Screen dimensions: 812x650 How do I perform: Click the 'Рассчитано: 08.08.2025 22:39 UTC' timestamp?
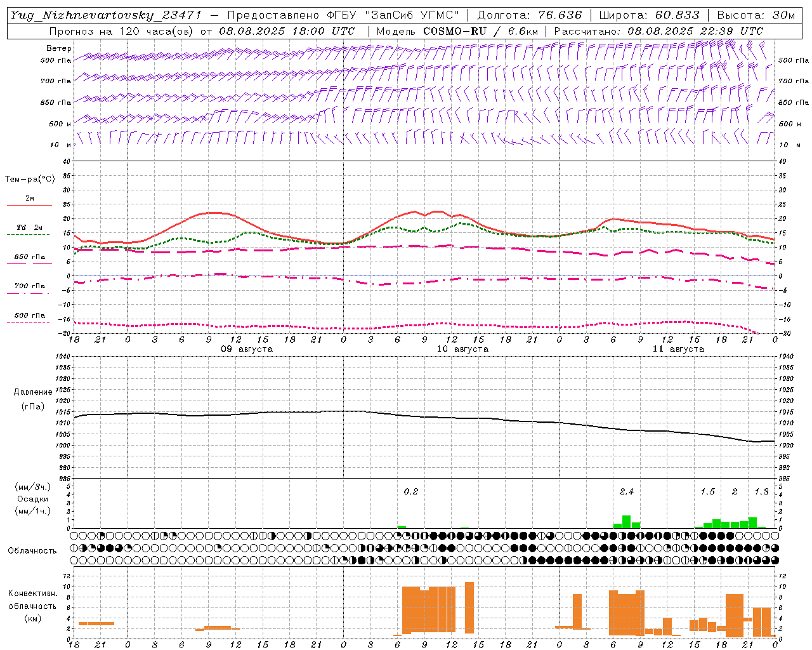pyautogui.click(x=658, y=31)
